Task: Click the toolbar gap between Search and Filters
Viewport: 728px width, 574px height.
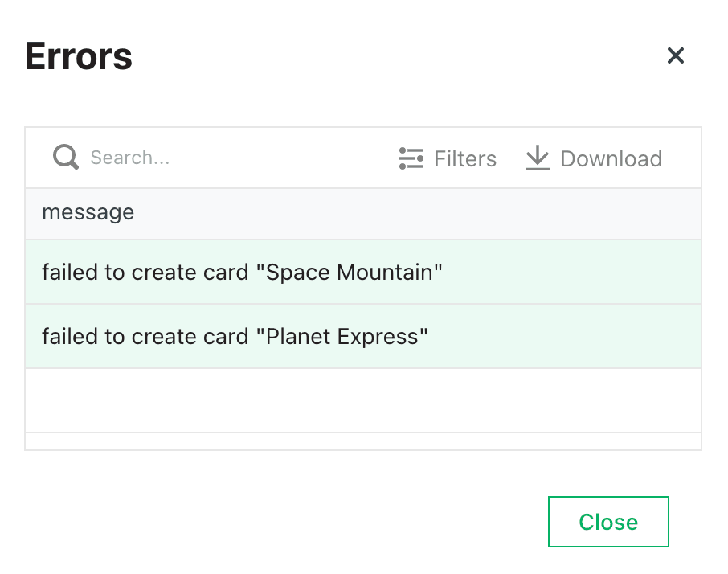Action: click(x=284, y=158)
